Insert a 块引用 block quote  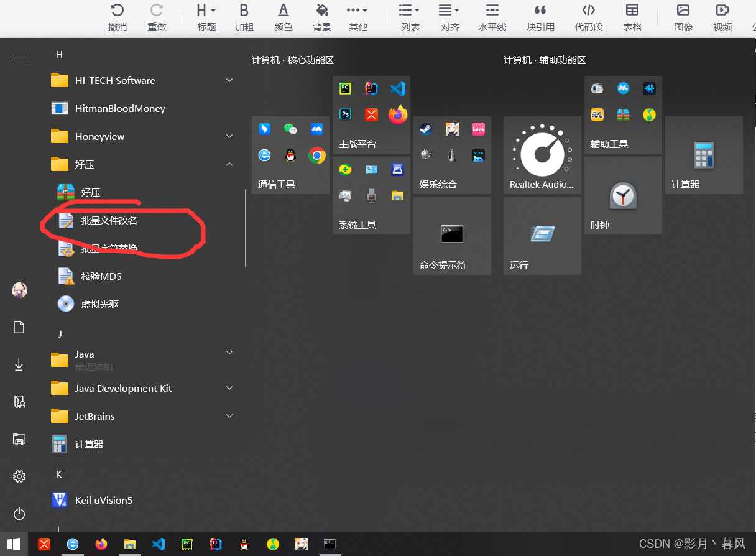(540, 17)
